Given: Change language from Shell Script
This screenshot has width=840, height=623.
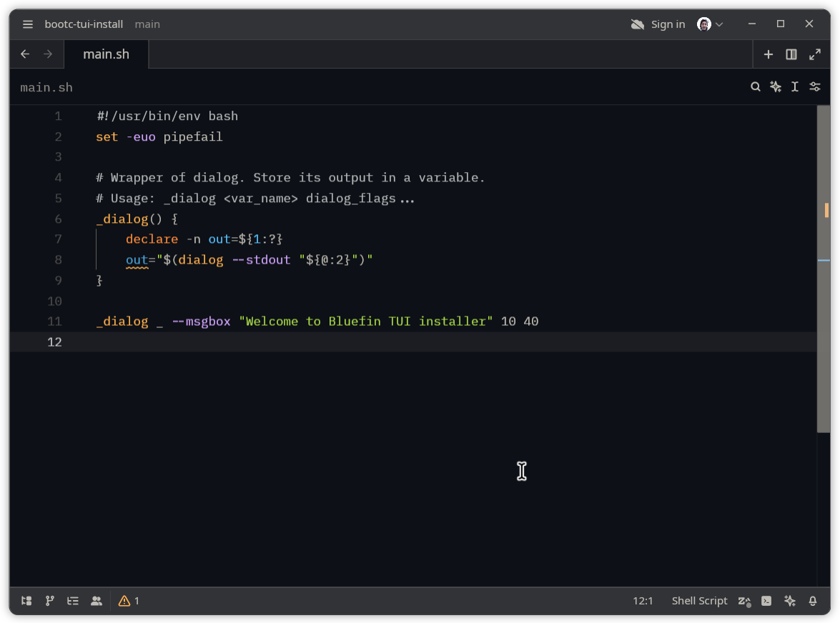Looking at the screenshot, I should (x=699, y=601).
